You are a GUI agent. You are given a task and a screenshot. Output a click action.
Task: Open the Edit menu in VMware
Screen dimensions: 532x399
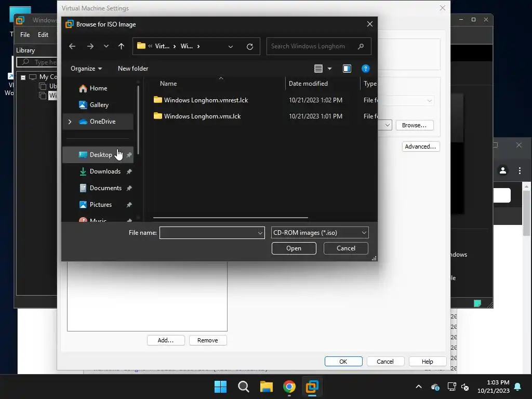click(x=43, y=35)
